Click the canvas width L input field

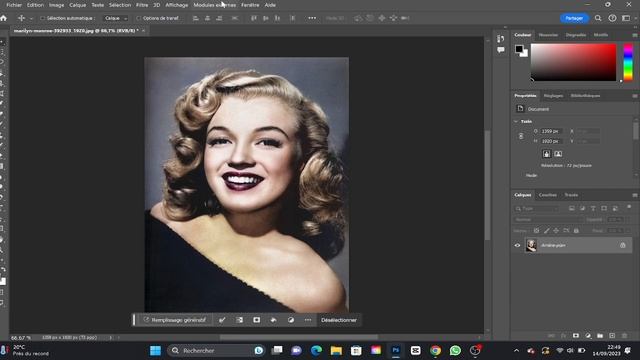tap(551, 131)
